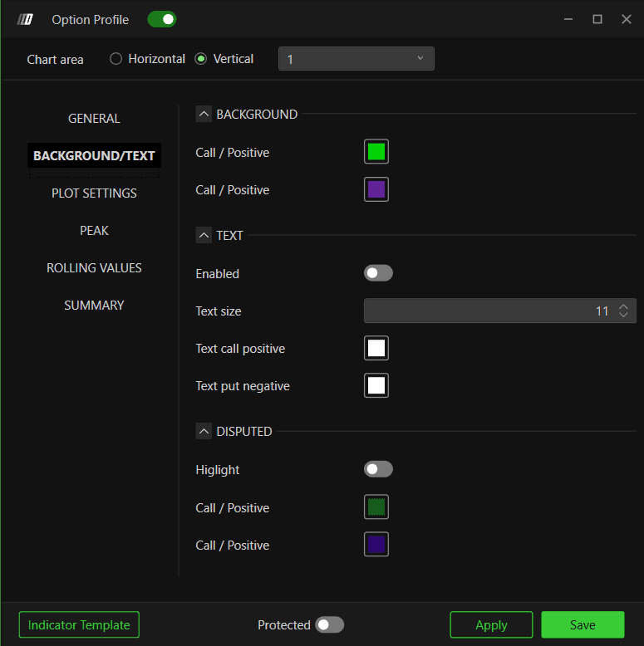Pick the green Background Call / Positive color
The height and width of the screenshot is (646, 644).
tap(376, 152)
